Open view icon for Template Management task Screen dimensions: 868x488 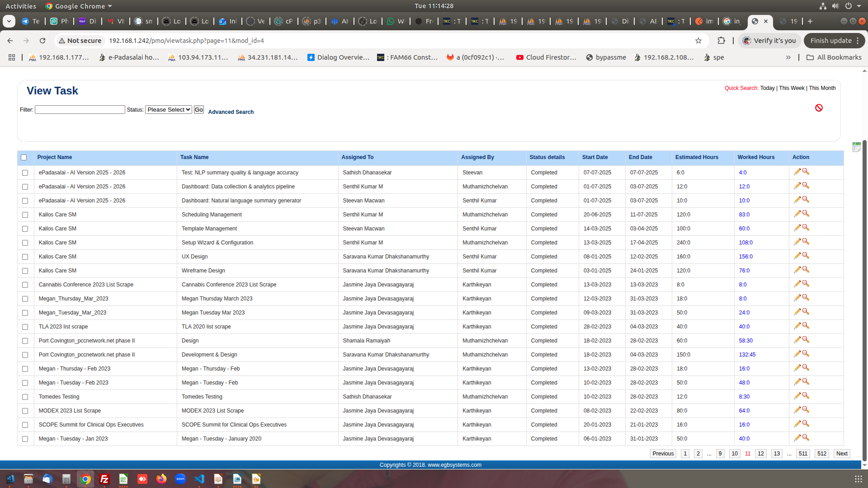[x=806, y=228]
